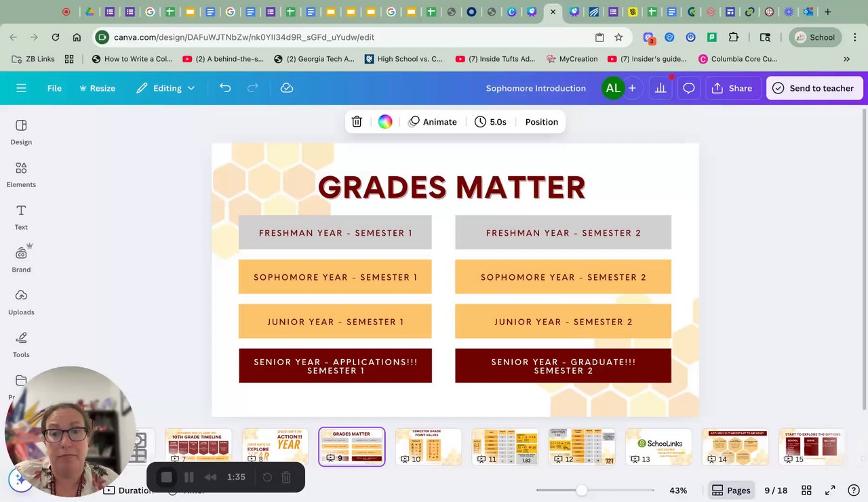
Task: Delete page with trash icon in floating toolbar
Action: point(357,122)
